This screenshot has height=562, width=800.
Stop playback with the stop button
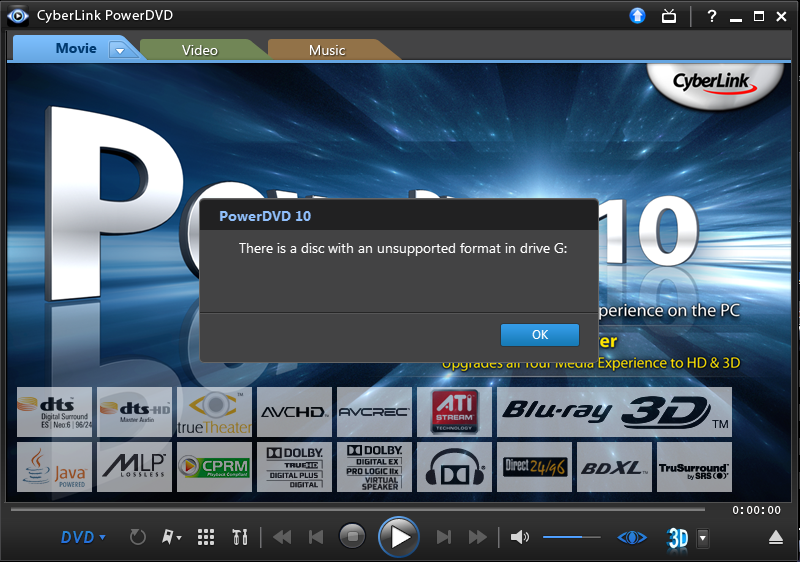coord(352,537)
